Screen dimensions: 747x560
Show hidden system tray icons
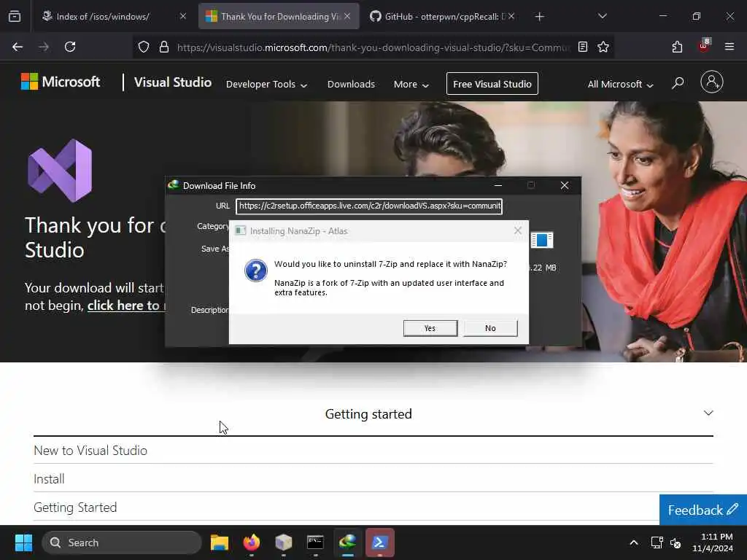coord(634,542)
